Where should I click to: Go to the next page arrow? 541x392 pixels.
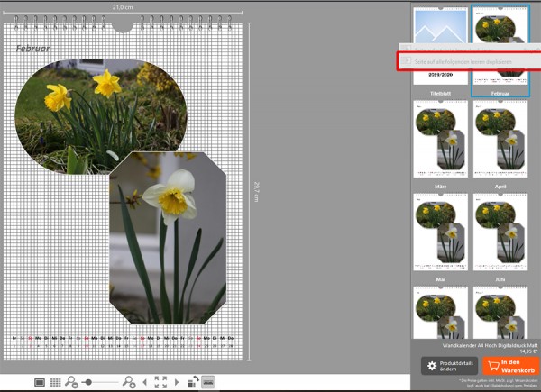click(x=177, y=382)
